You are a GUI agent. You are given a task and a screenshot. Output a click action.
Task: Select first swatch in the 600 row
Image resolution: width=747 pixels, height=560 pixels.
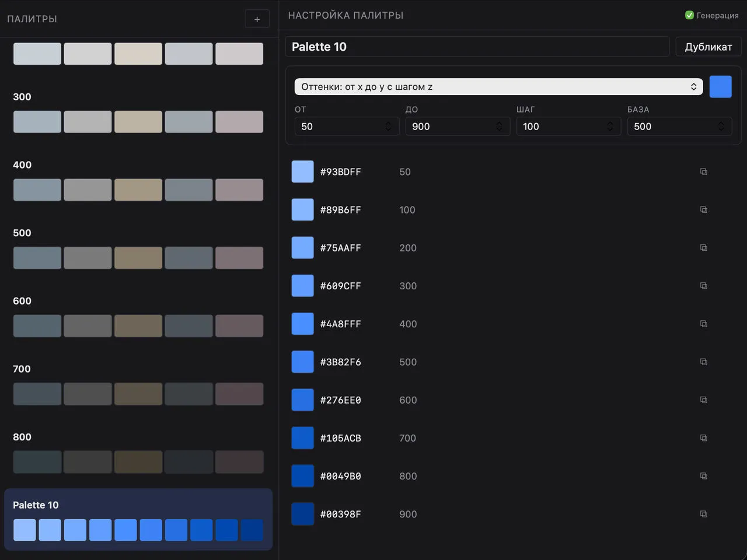tap(37, 326)
